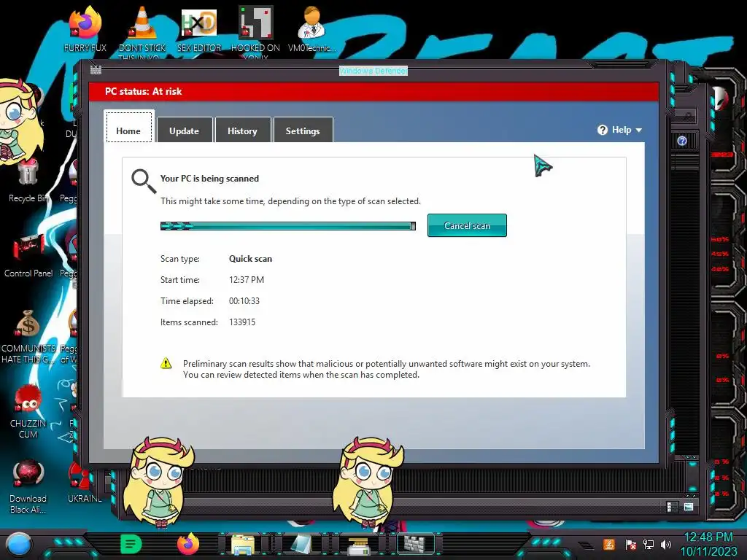Open the printer device taskbar icon
This screenshot has height=560, width=747.
coord(358,545)
